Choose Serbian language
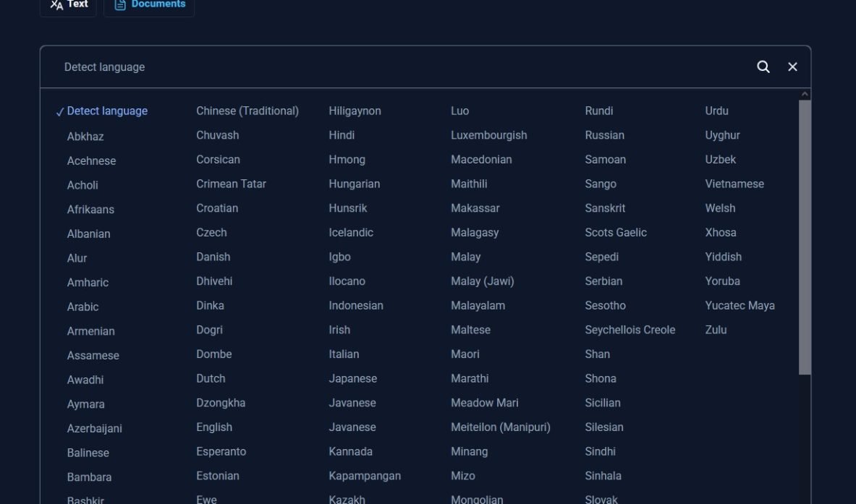 [603, 281]
